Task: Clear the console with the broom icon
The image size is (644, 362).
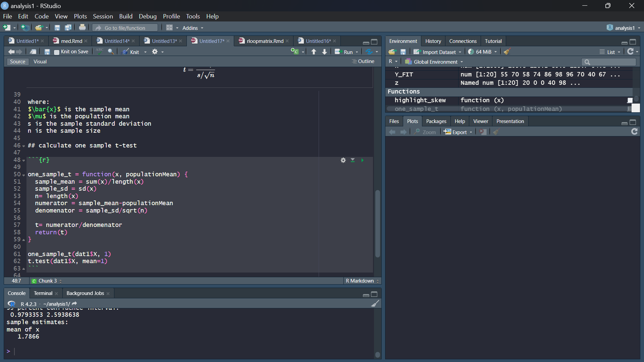Action: click(375, 304)
